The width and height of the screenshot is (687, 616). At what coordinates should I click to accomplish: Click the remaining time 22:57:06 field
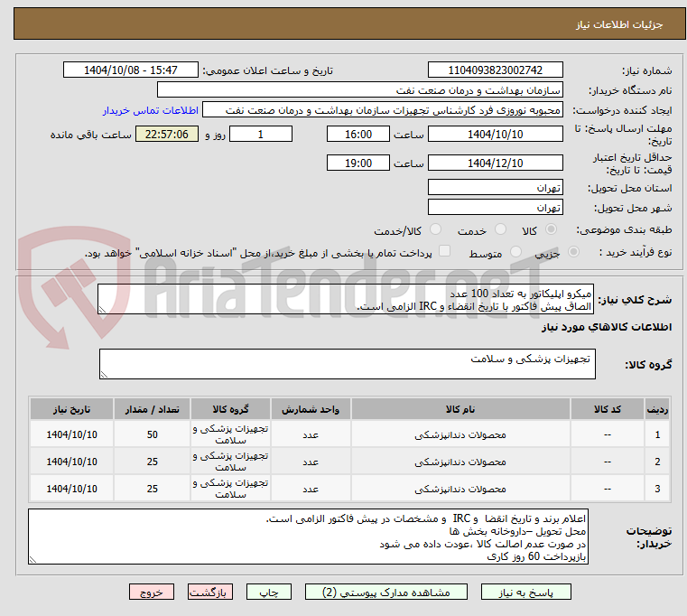[167, 135]
